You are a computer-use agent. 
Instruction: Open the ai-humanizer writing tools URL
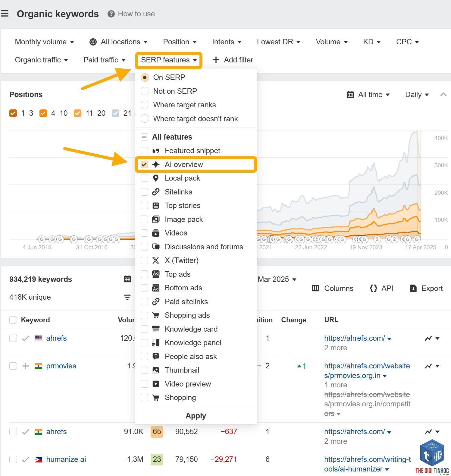point(367,464)
